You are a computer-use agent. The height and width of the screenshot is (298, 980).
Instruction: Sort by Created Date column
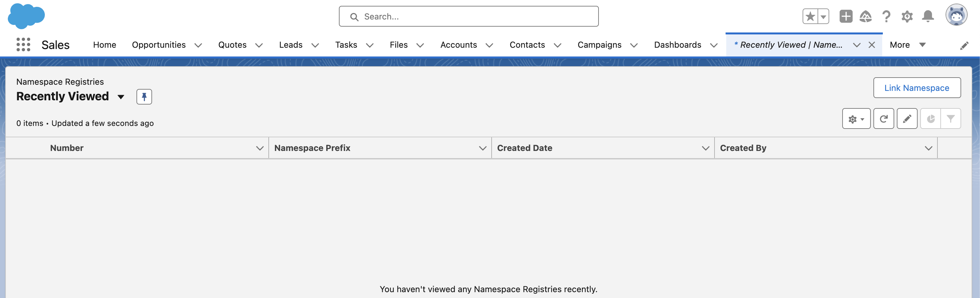524,148
